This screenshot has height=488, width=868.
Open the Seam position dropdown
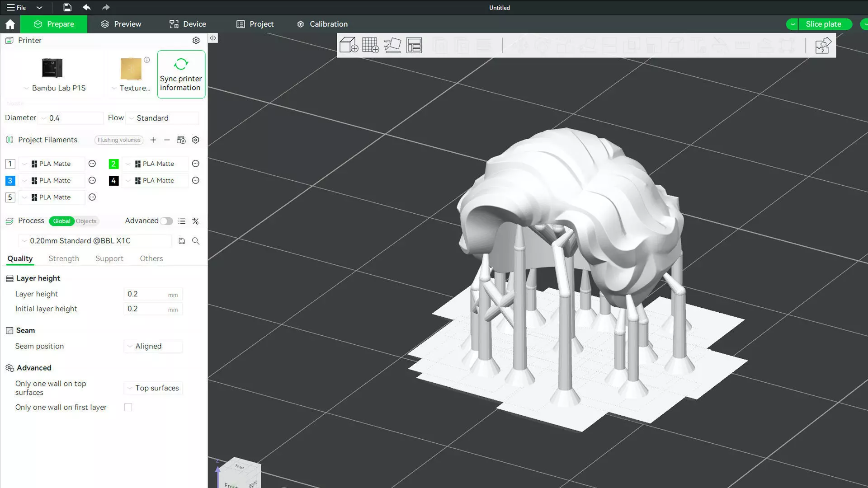[x=153, y=346]
